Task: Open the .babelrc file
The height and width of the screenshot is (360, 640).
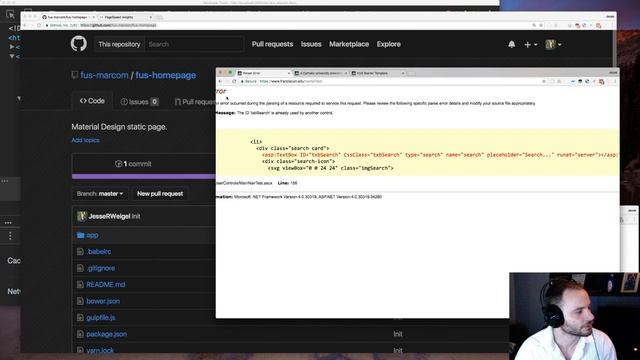Action: click(99, 251)
